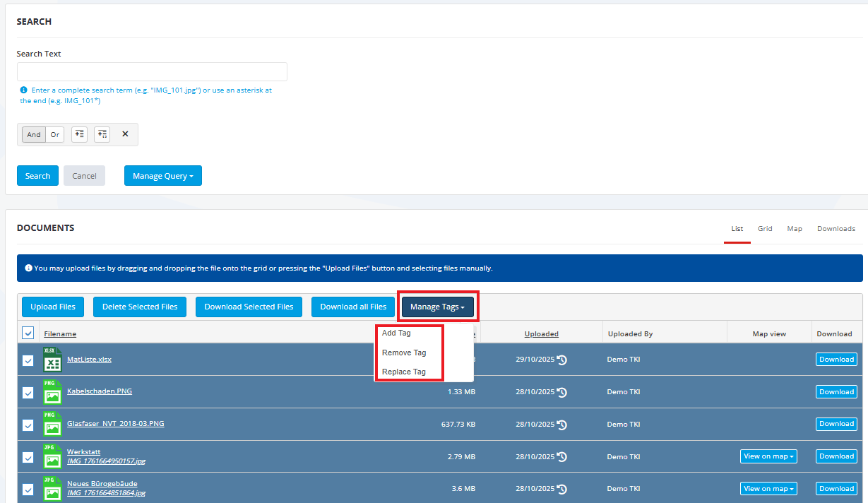This screenshot has width=868, height=503.
Task: Uncheck the MatListe.xlsx row checkbox
Action: point(28,360)
